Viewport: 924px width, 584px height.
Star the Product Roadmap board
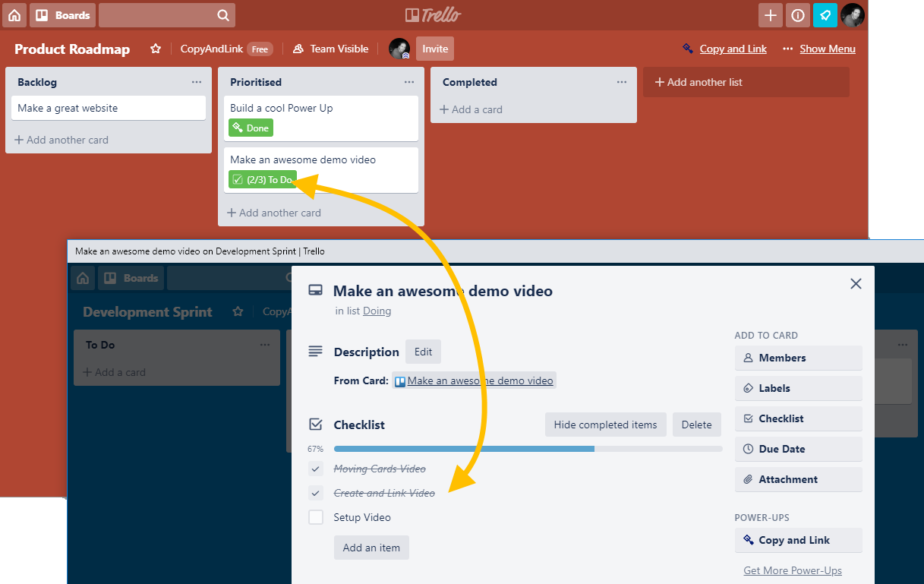tap(156, 49)
